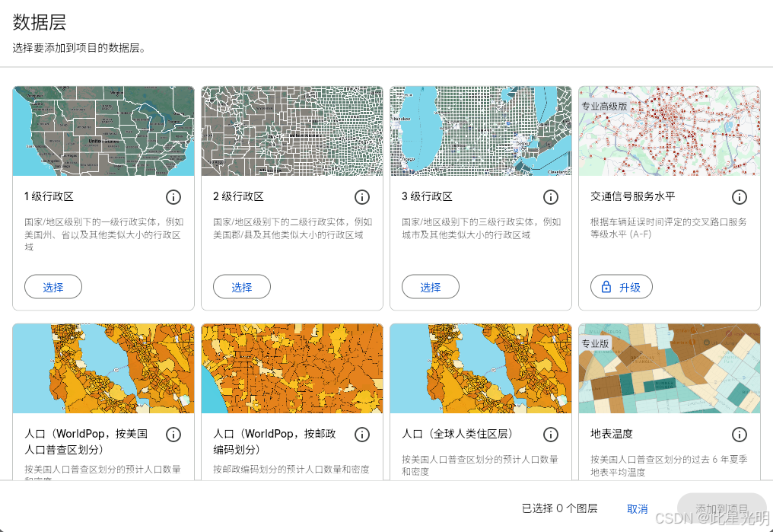Show info for 地表温度 layer

tap(739, 435)
